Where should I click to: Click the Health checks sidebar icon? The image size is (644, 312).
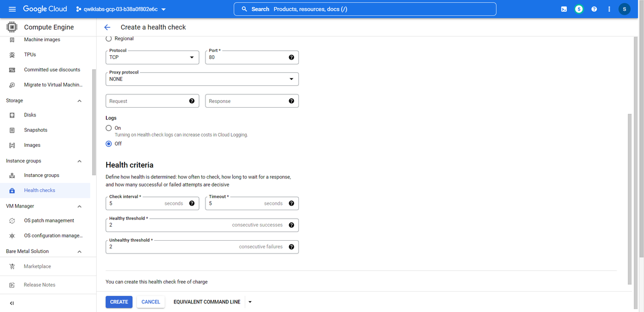pyautogui.click(x=12, y=190)
